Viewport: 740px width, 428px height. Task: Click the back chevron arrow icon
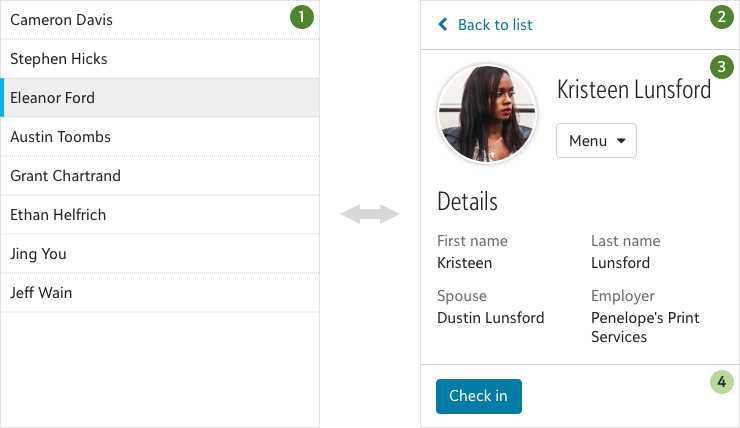click(443, 25)
